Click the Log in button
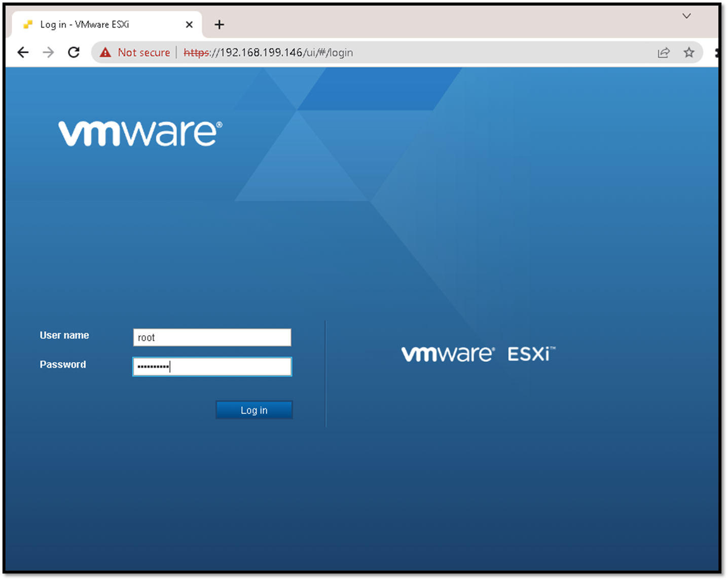 254,410
